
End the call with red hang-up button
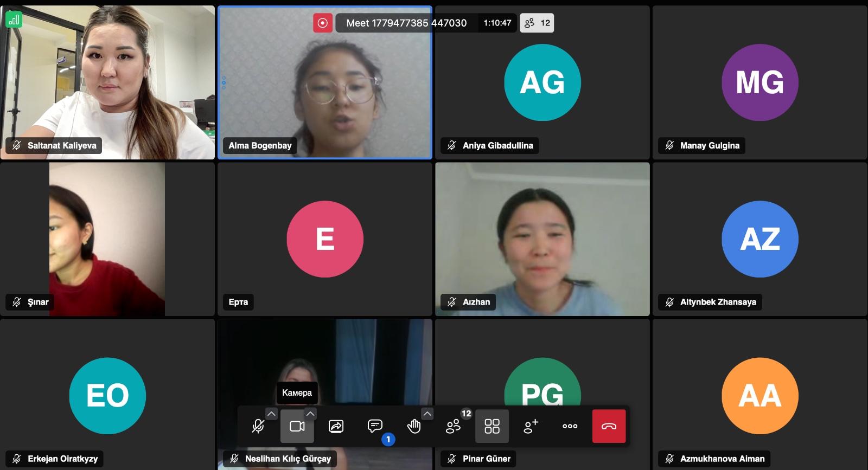609,426
